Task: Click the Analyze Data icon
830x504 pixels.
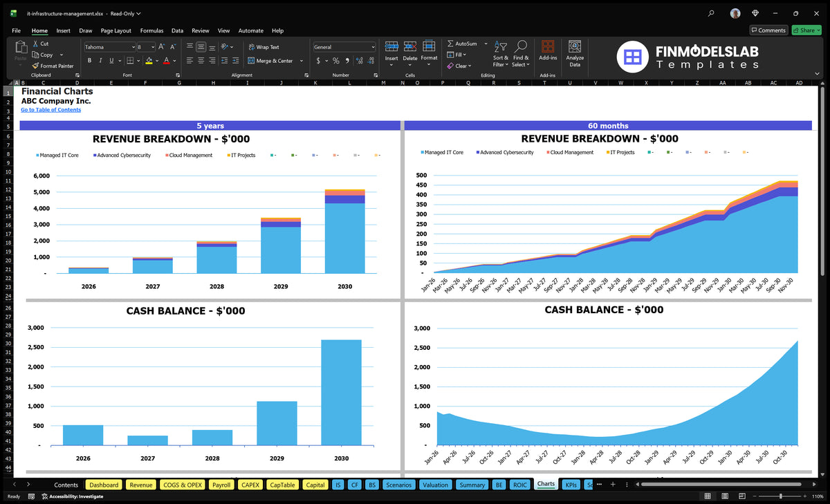Action: [575, 46]
